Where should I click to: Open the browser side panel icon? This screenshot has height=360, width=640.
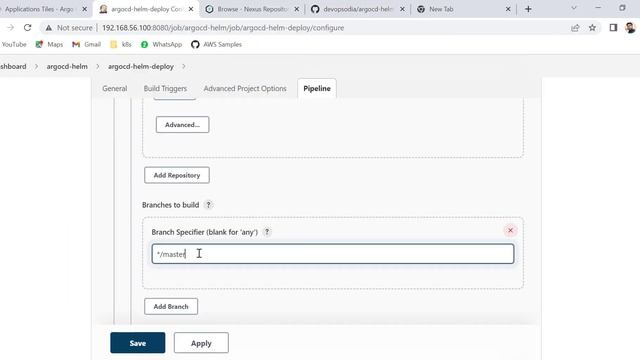tap(613, 28)
